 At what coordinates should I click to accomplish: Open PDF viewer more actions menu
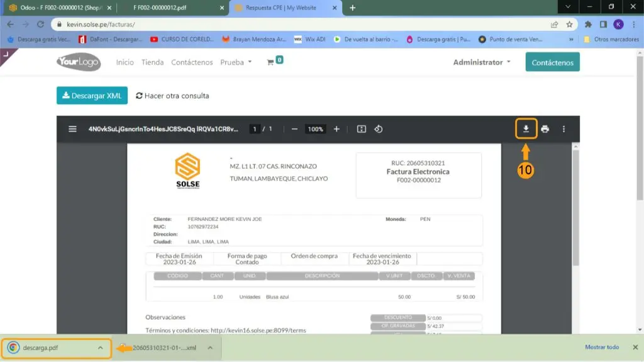pyautogui.click(x=563, y=129)
